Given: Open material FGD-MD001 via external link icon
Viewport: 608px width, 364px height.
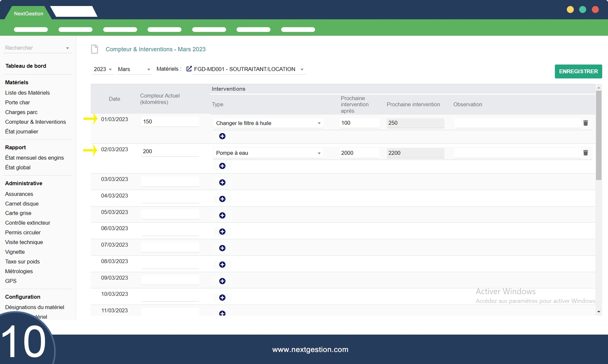Looking at the screenshot, I should [x=189, y=69].
